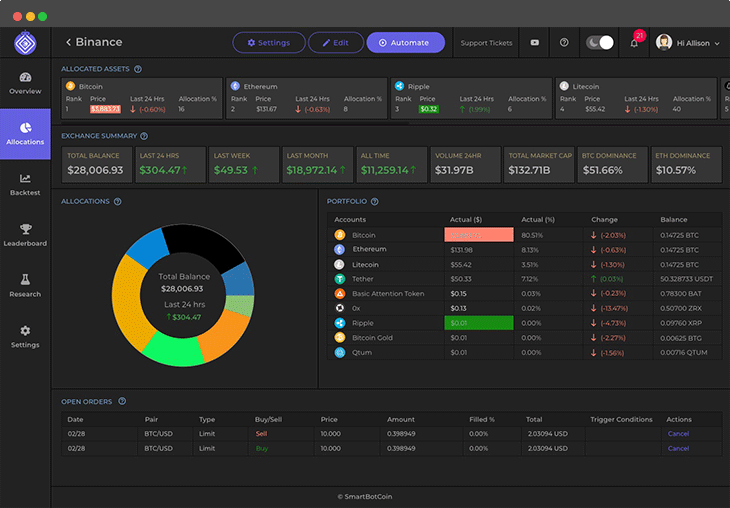The image size is (730, 508).
Task: Click the Basic Attention Token icon in Portfolio
Action: click(x=340, y=293)
